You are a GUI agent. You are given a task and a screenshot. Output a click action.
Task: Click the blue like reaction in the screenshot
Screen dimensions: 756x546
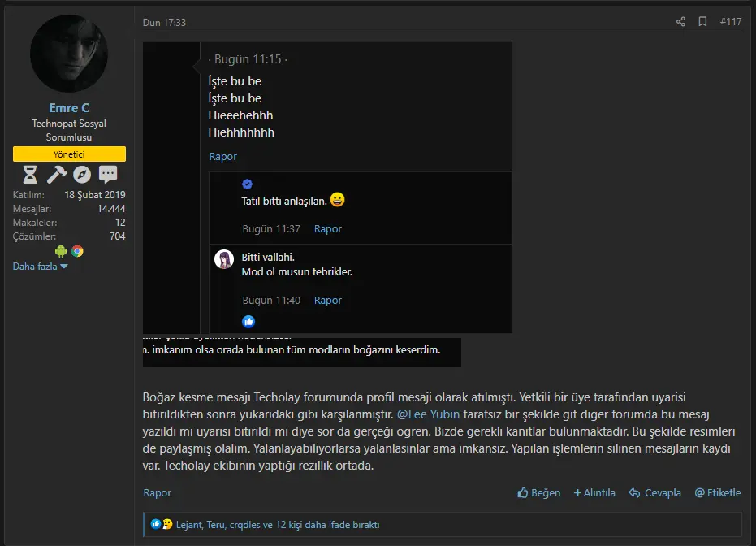tap(248, 321)
